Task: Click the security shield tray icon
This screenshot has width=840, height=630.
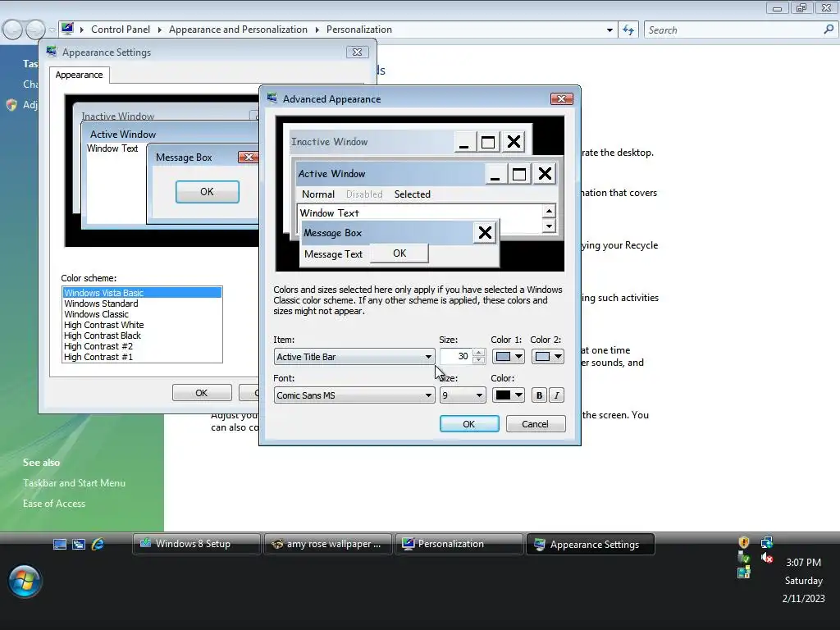Action: [743, 542]
